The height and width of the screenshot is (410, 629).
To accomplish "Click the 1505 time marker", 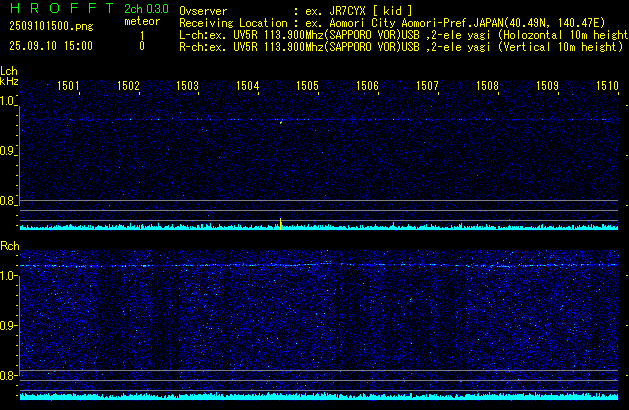I will tap(307, 86).
